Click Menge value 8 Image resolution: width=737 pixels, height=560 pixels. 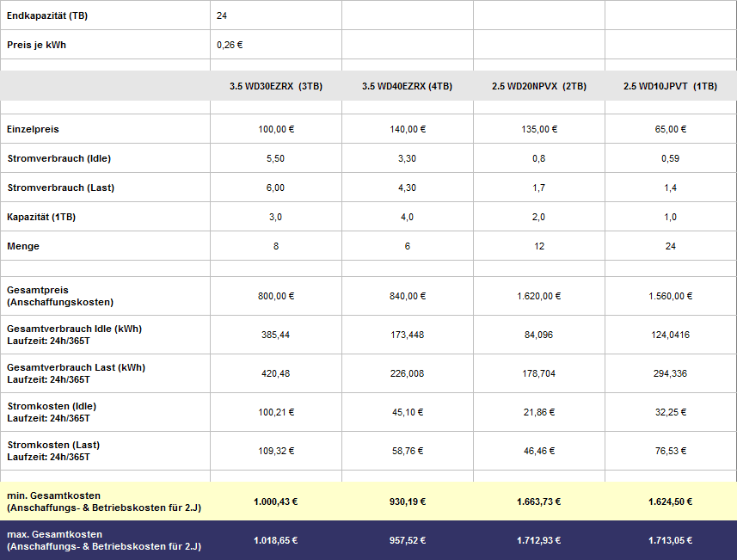pos(276,246)
